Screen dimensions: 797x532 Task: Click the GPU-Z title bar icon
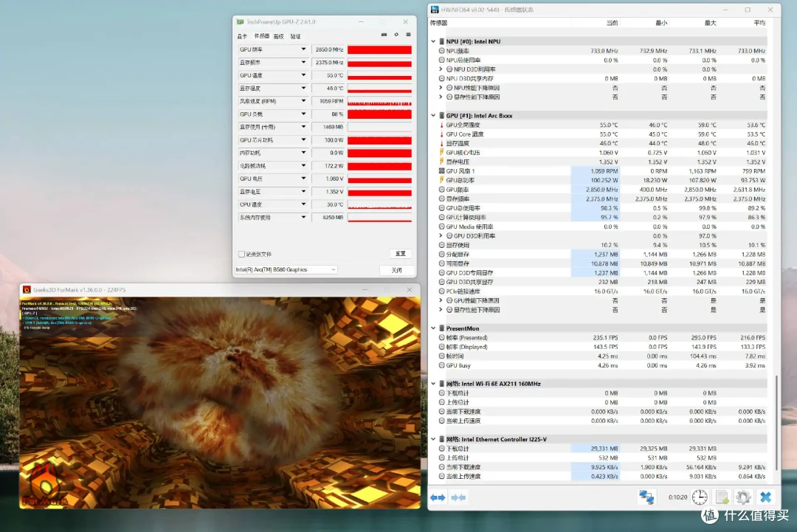(240, 22)
